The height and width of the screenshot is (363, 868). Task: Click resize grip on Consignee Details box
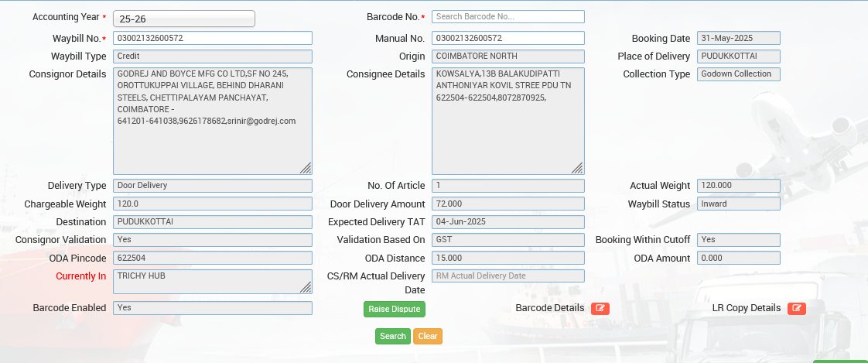tap(577, 168)
